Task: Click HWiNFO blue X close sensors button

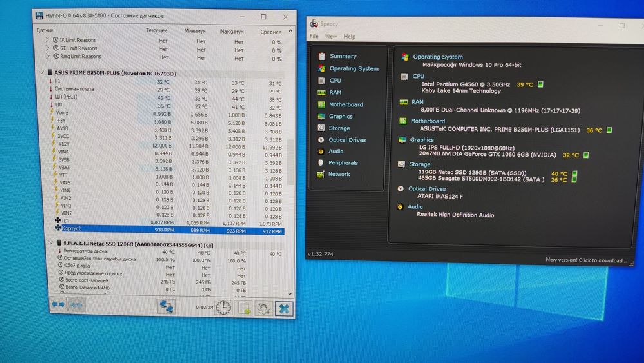Action: pyautogui.click(x=284, y=309)
